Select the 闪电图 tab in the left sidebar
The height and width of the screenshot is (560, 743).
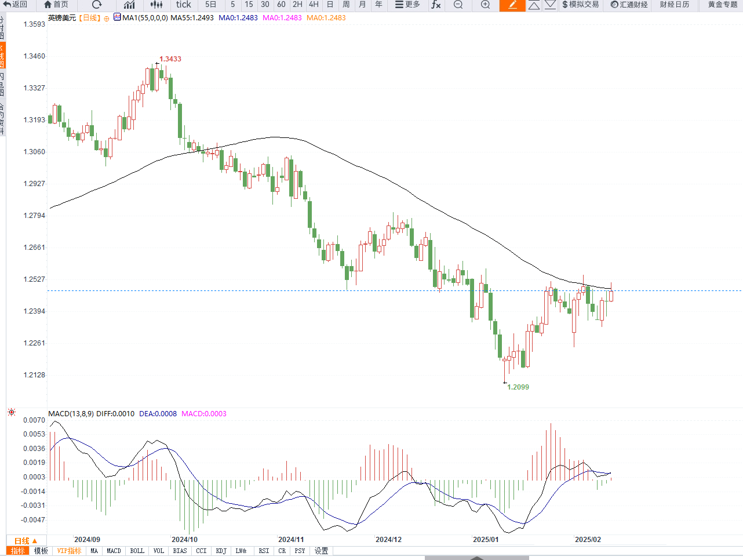[2, 84]
